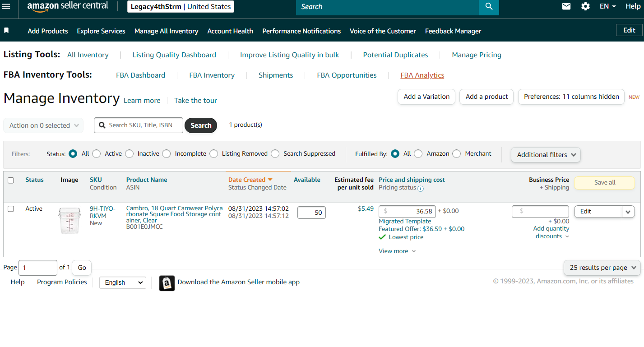Select the Incomplete status radio button
The width and height of the screenshot is (644, 347).
[167, 154]
